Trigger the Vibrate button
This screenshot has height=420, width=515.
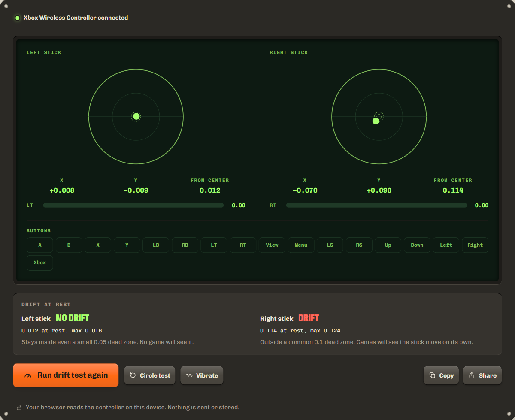pos(202,375)
